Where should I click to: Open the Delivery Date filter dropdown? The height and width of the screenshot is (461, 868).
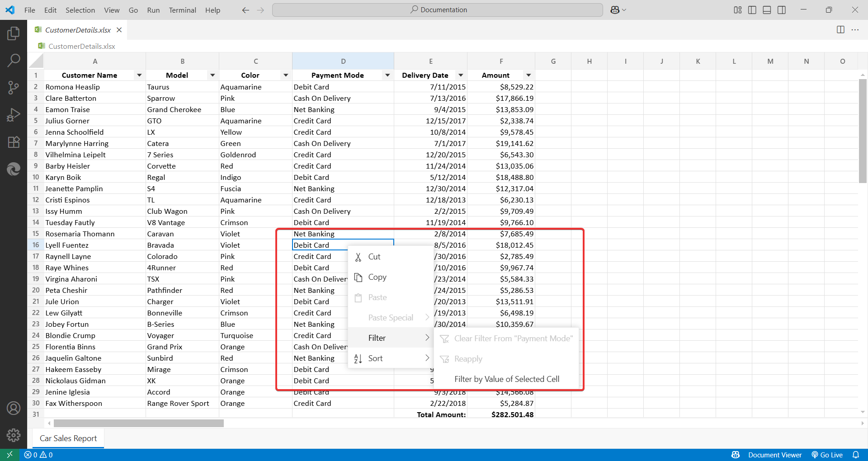point(461,75)
